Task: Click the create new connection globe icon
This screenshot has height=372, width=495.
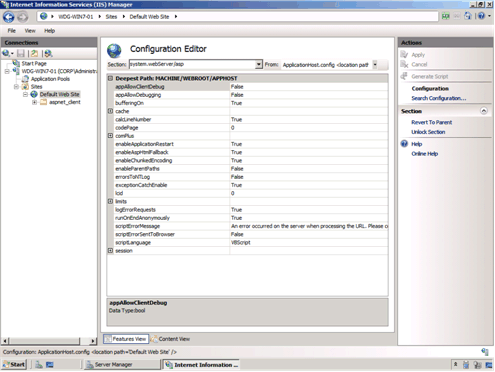Action: tap(6, 53)
